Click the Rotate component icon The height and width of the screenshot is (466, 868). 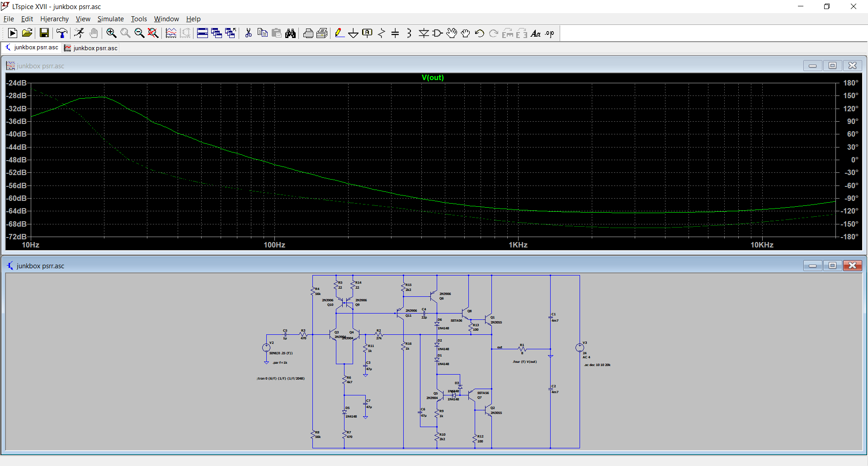(508, 33)
